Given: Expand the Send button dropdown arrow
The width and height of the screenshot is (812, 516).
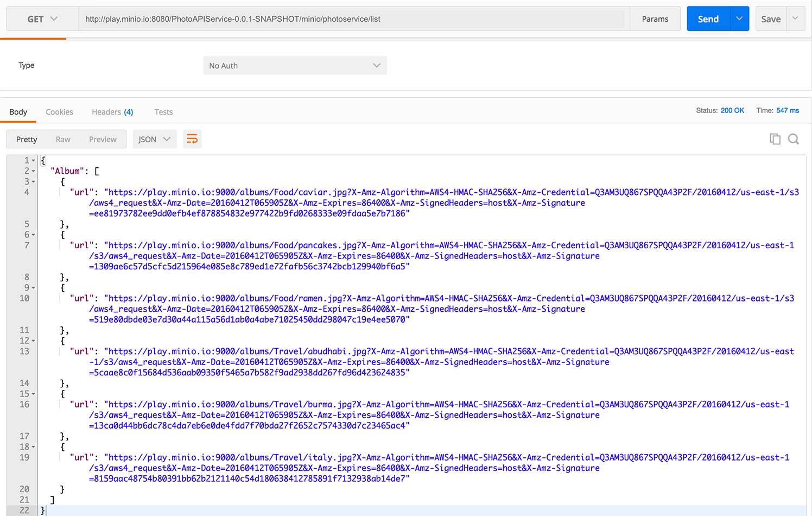Looking at the screenshot, I should point(739,19).
